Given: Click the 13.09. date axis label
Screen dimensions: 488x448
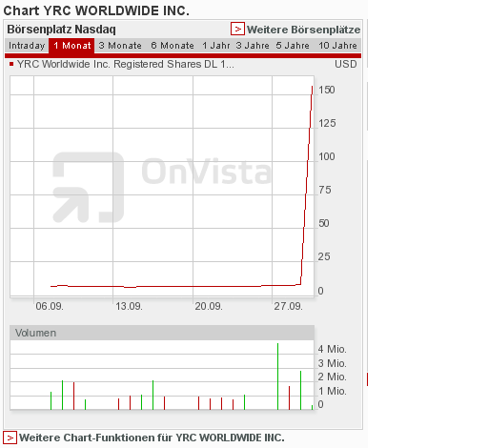Looking at the screenshot, I should [x=129, y=306].
